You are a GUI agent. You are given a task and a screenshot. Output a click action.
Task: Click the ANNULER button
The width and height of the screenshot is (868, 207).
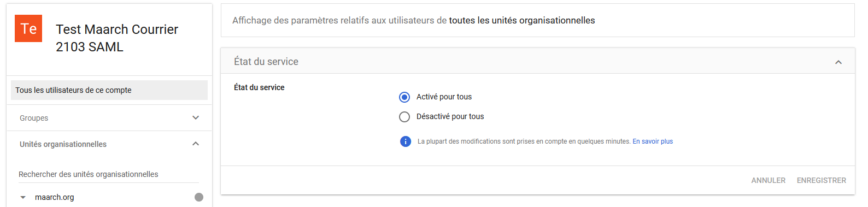(769, 180)
